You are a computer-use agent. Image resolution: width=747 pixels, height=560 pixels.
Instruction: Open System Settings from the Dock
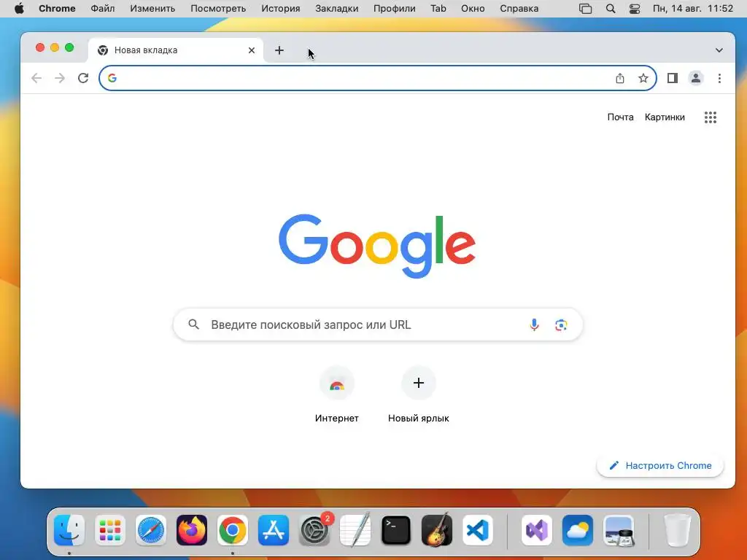point(314,530)
